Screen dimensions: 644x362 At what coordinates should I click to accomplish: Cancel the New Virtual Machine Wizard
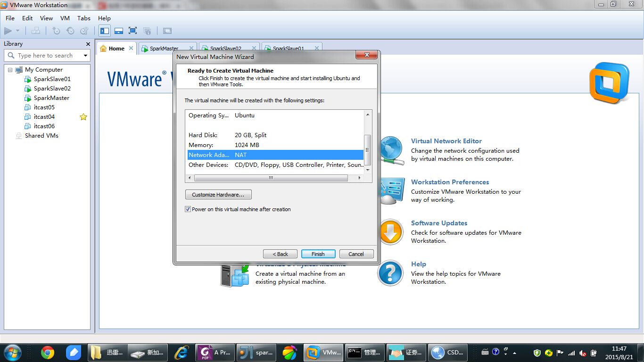click(x=356, y=254)
